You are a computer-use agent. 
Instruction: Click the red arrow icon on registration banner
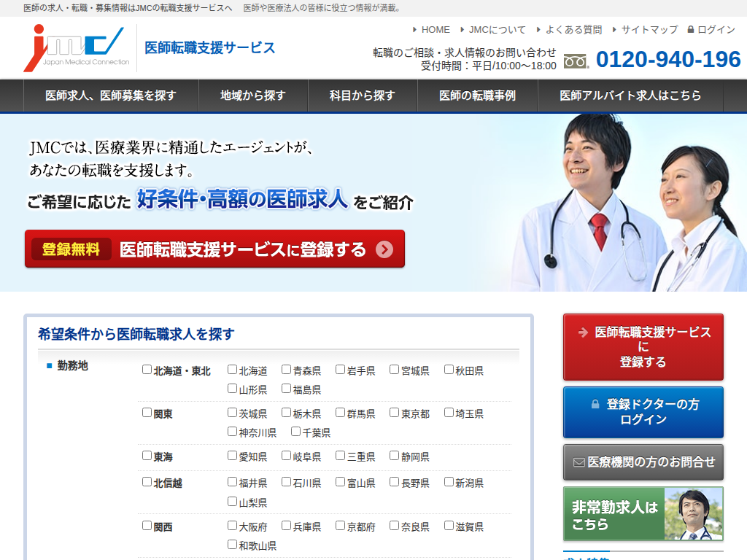point(384,249)
